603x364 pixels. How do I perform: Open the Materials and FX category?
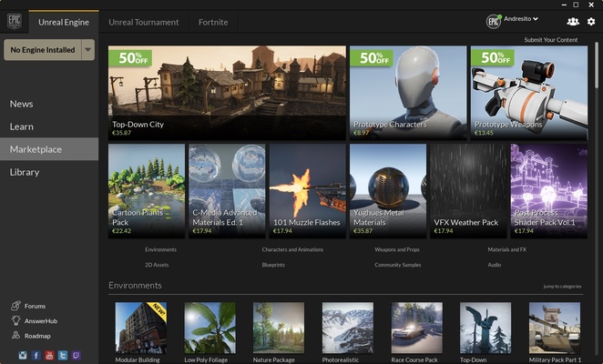[x=506, y=249]
